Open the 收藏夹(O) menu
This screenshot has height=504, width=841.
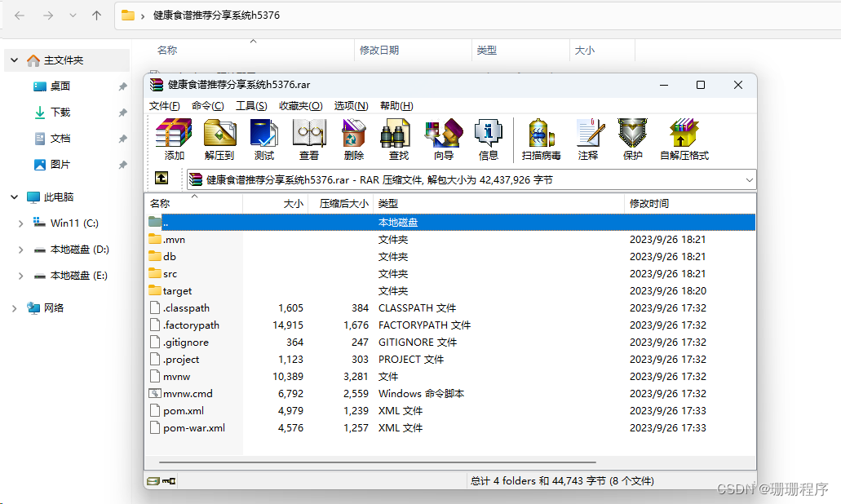[x=301, y=106]
